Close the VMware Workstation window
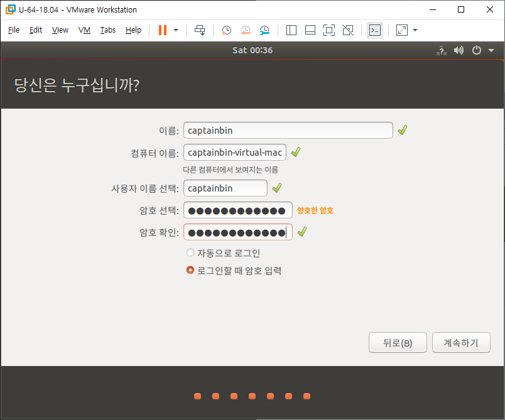Image resolution: width=505 pixels, height=420 pixels. (489, 9)
